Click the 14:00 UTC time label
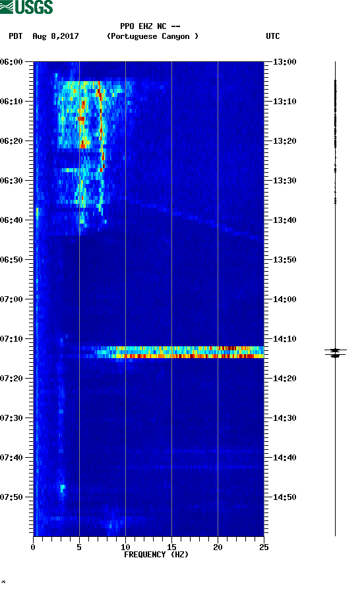 pos(285,299)
